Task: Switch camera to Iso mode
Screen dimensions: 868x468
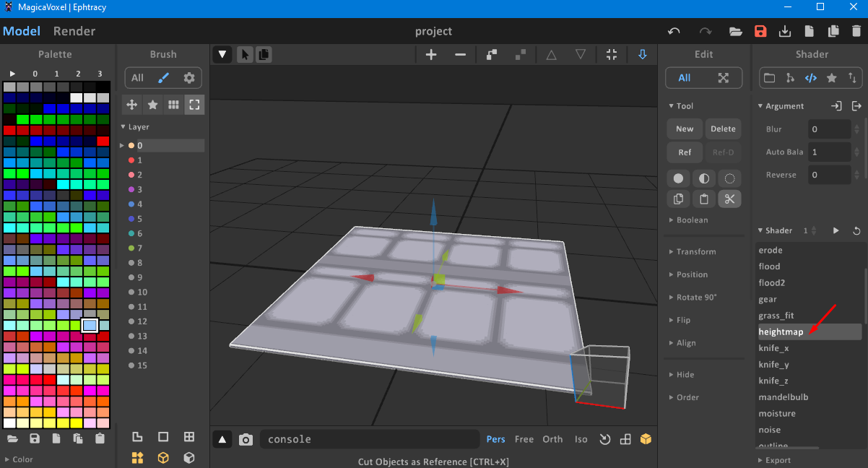Action: click(x=581, y=439)
